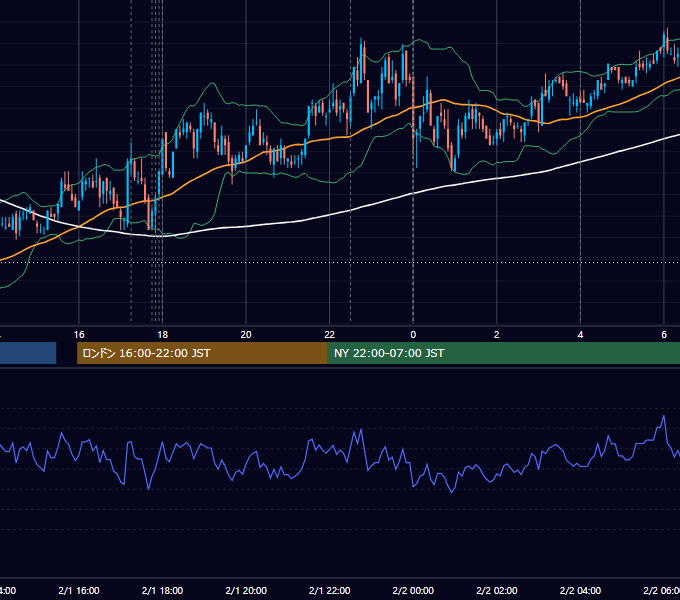Click the "16" hour label on upper axis

tap(79, 335)
